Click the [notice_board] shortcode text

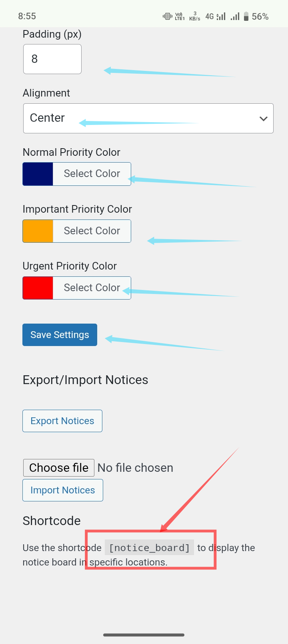149,547
